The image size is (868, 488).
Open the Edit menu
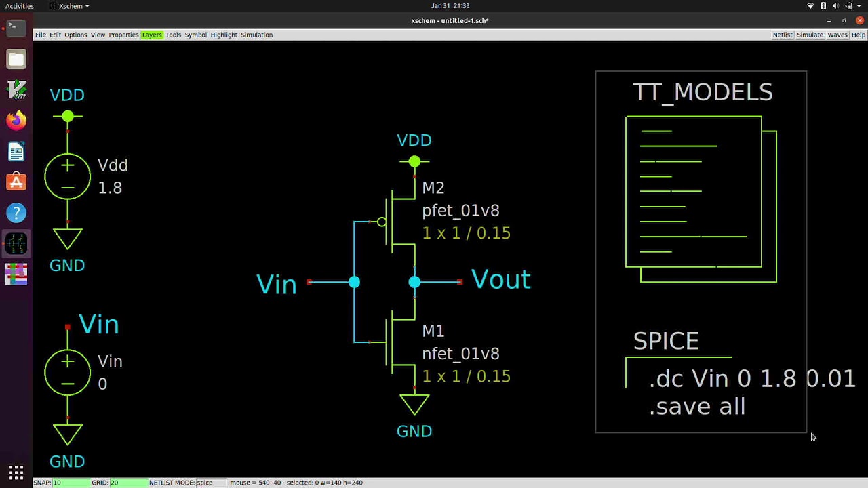tap(55, 35)
